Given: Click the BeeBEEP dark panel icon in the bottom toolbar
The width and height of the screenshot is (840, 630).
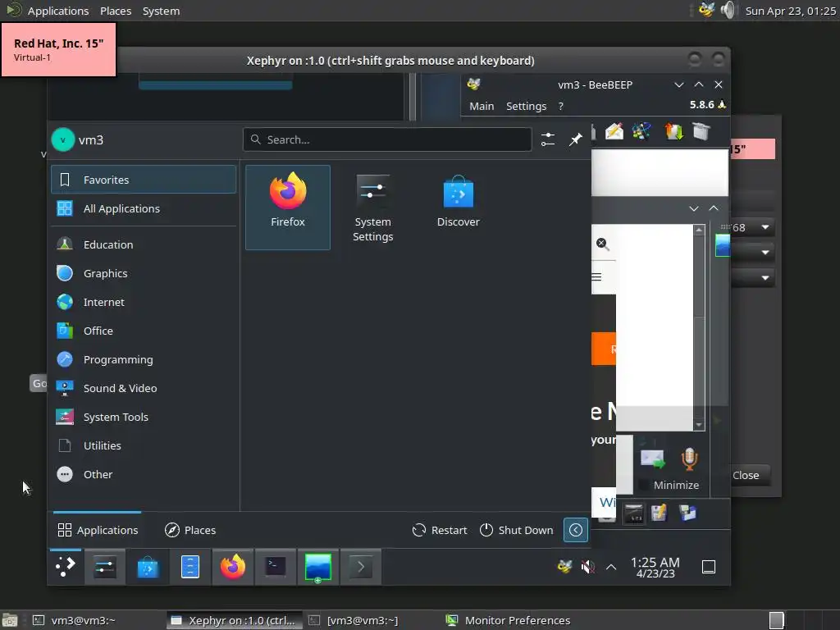Looking at the screenshot, I should (634, 514).
